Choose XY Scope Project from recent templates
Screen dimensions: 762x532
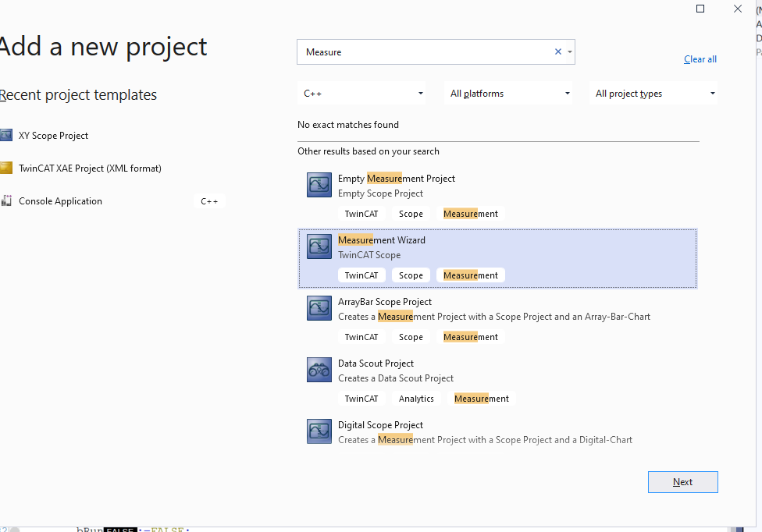tap(53, 136)
